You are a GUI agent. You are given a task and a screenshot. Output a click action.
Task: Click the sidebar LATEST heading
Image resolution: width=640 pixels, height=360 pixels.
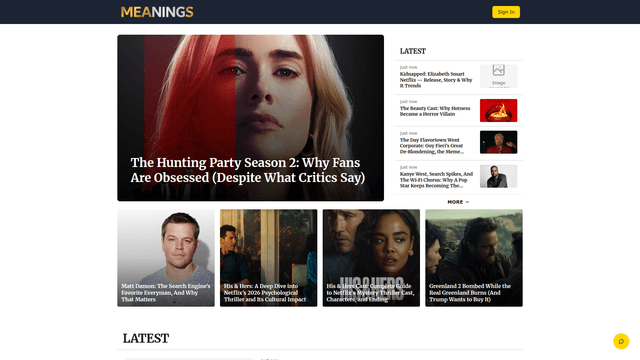(x=413, y=51)
